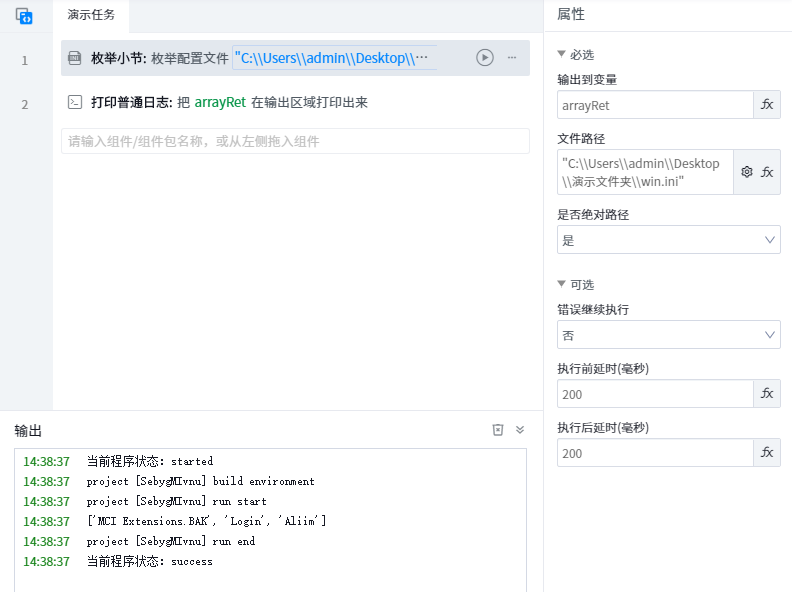The height and width of the screenshot is (592, 792).
Task: Collapse the 输出 panel with double chevron
Action: click(520, 430)
